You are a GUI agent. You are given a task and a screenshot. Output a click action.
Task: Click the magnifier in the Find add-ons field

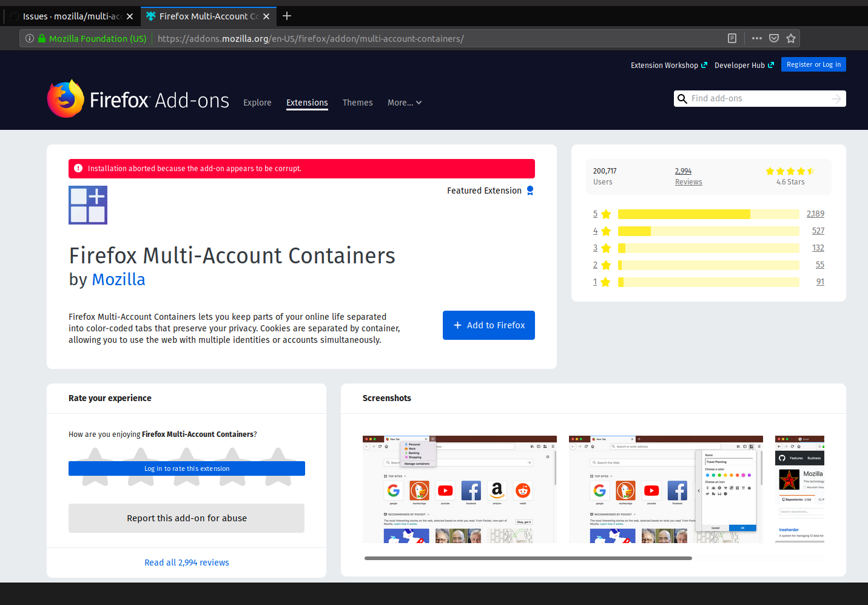(682, 98)
